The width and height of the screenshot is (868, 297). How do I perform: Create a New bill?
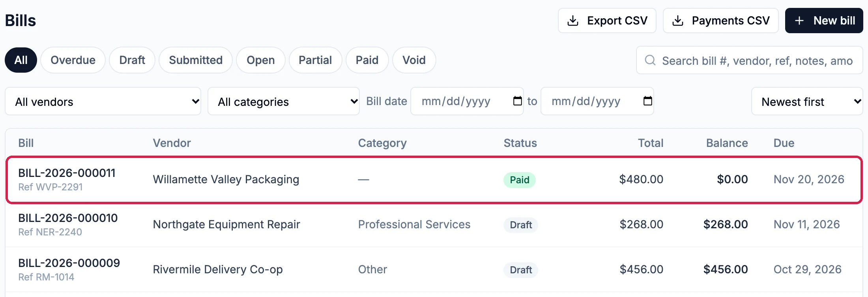click(824, 21)
